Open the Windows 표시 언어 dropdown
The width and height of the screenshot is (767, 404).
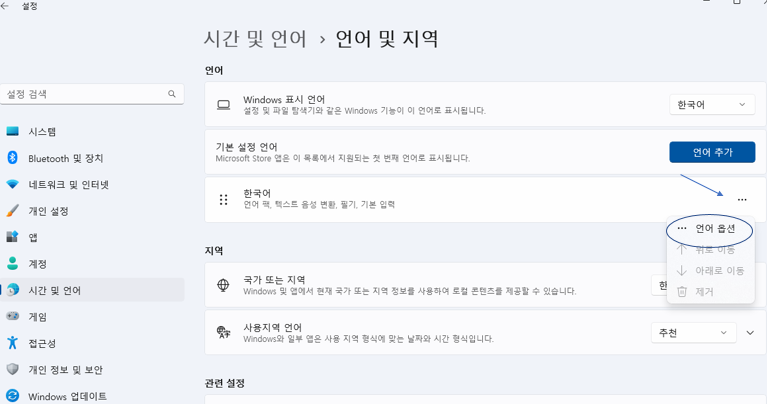coord(712,104)
